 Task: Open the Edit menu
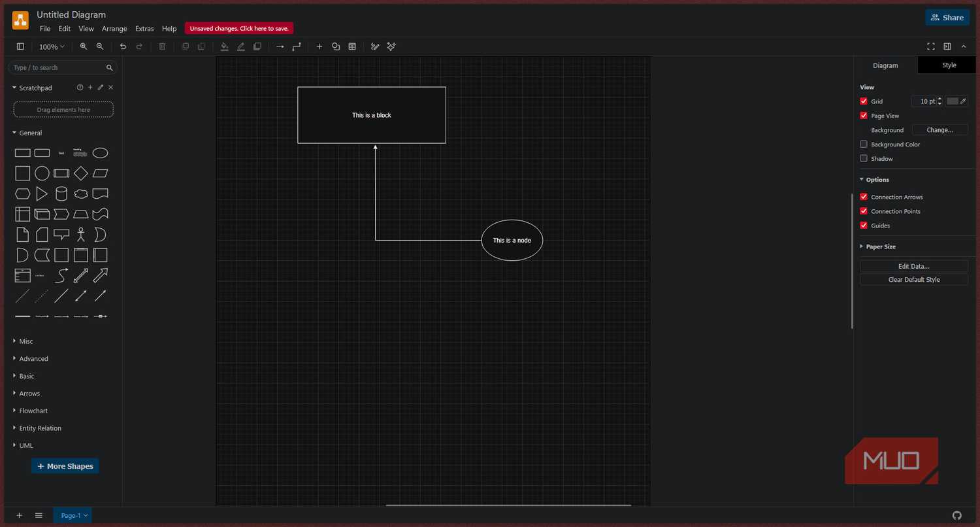point(64,29)
